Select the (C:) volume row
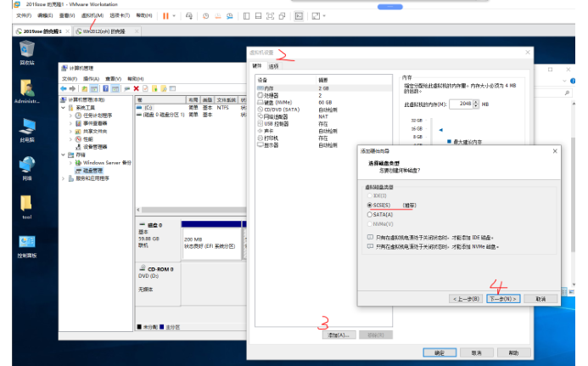The image size is (588, 366). (x=191, y=108)
